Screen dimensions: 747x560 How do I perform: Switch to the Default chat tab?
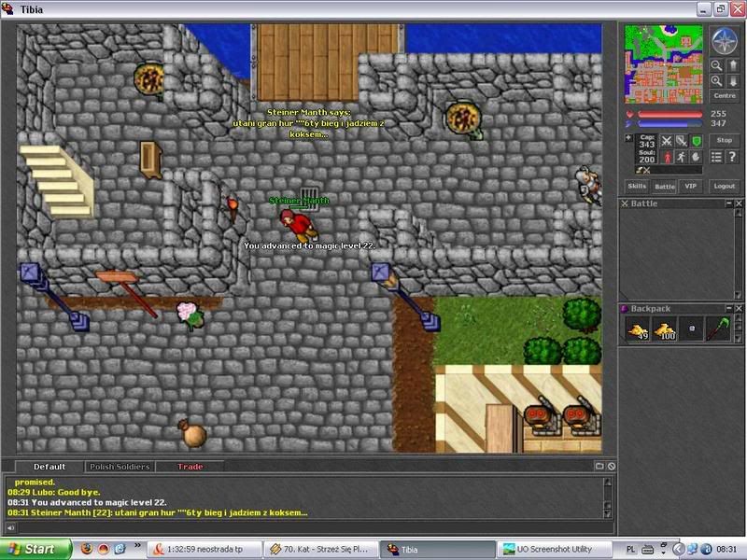pos(49,467)
